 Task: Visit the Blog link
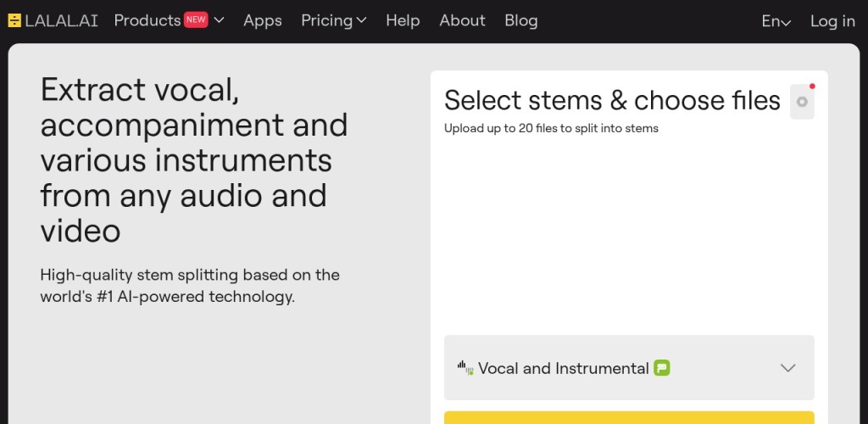coord(520,20)
